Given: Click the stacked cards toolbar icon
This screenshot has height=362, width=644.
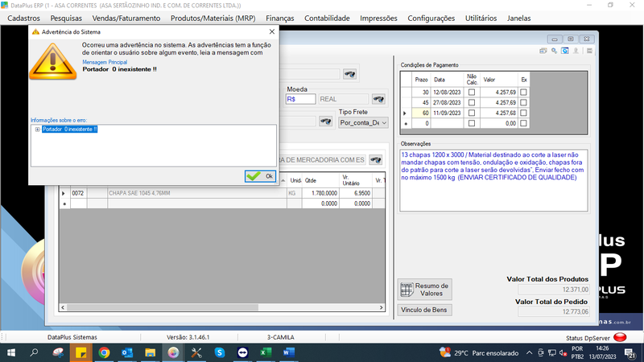Looking at the screenshot, I should tap(543, 51).
